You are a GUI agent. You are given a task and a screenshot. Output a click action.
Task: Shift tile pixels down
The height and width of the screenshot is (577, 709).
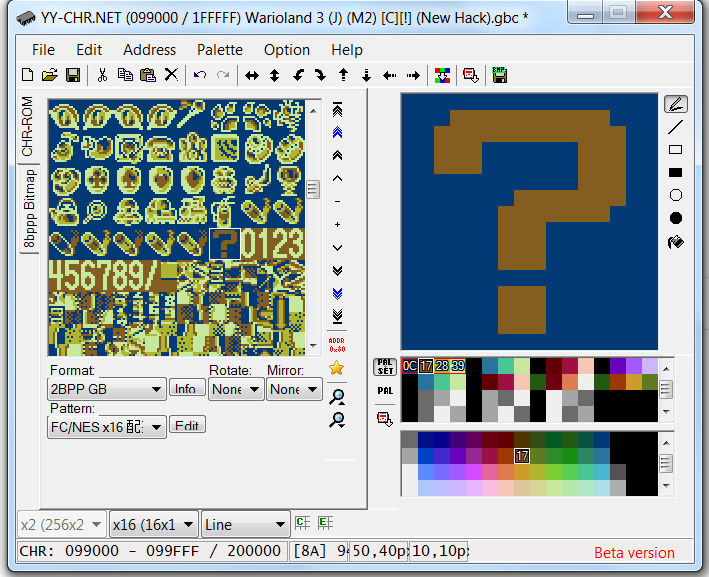point(367,76)
